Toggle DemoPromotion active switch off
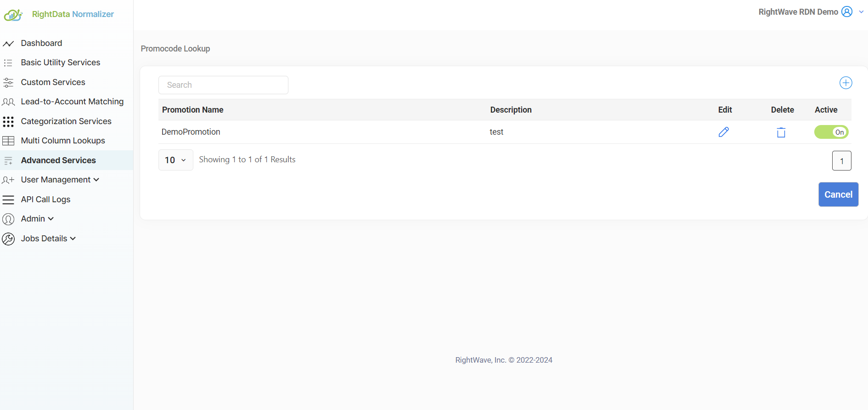 pyautogui.click(x=831, y=132)
